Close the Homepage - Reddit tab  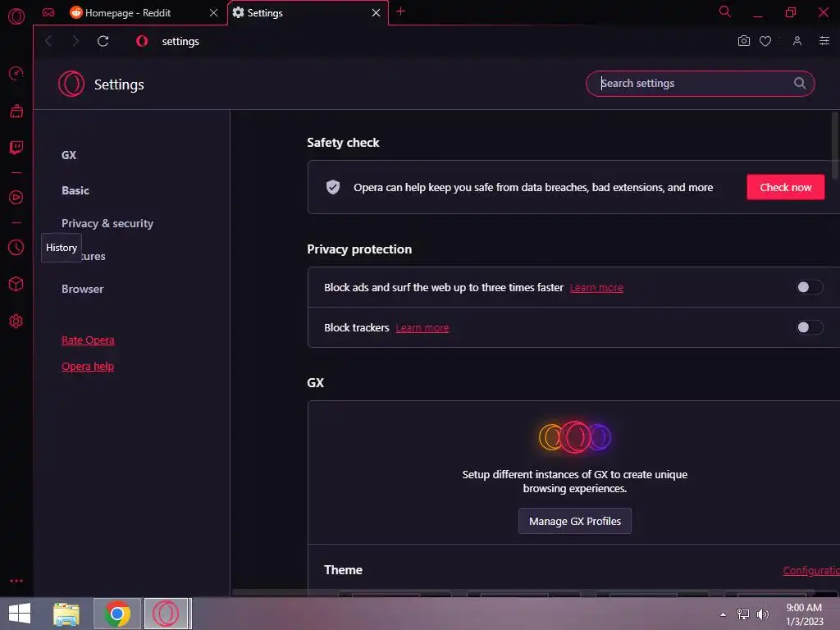click(214, 13)
